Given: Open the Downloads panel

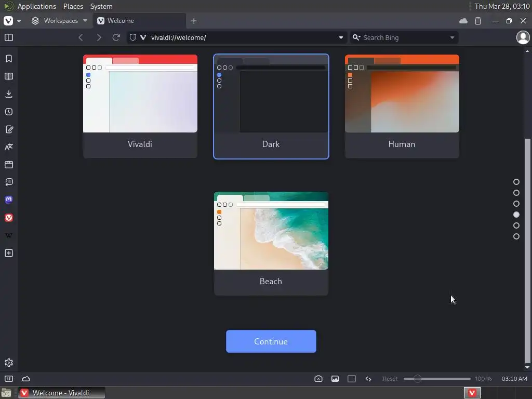Looking at the screenshot, I should point(9,94).
